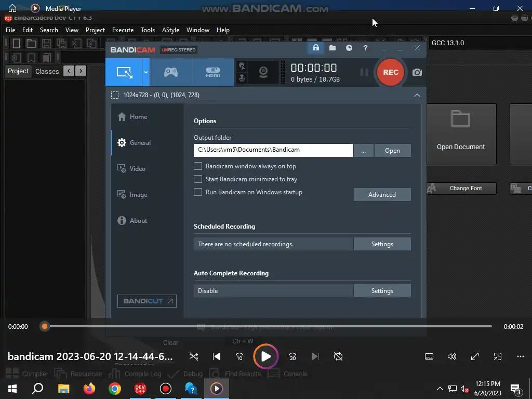Click the Dev-C++ sidebar left arrow
The height and width of the screenshot is (399, 532).
click(69, 71)
